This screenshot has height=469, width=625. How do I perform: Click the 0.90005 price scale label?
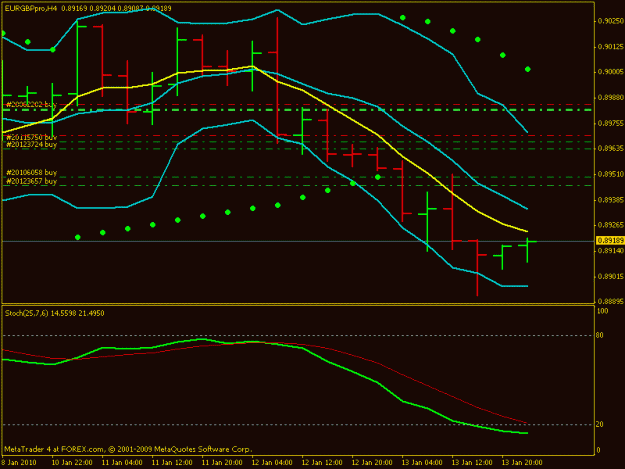click(611, 72)
